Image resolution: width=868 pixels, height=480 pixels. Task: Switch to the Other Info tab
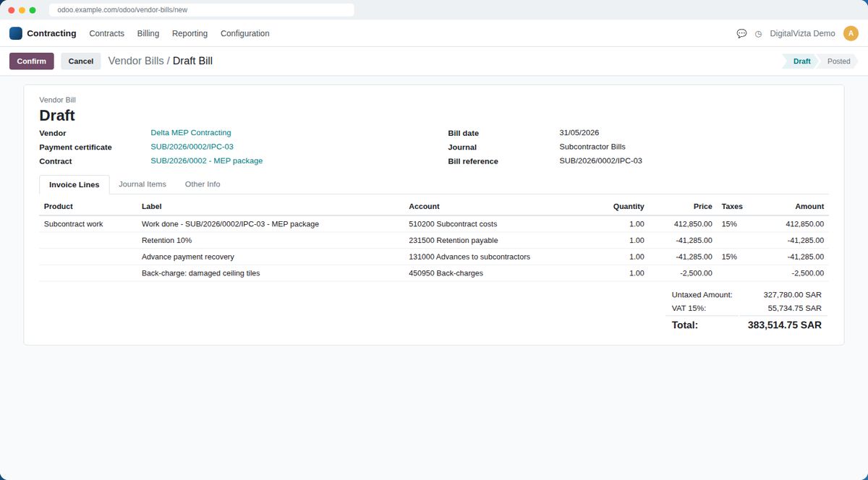click(203, 184)
